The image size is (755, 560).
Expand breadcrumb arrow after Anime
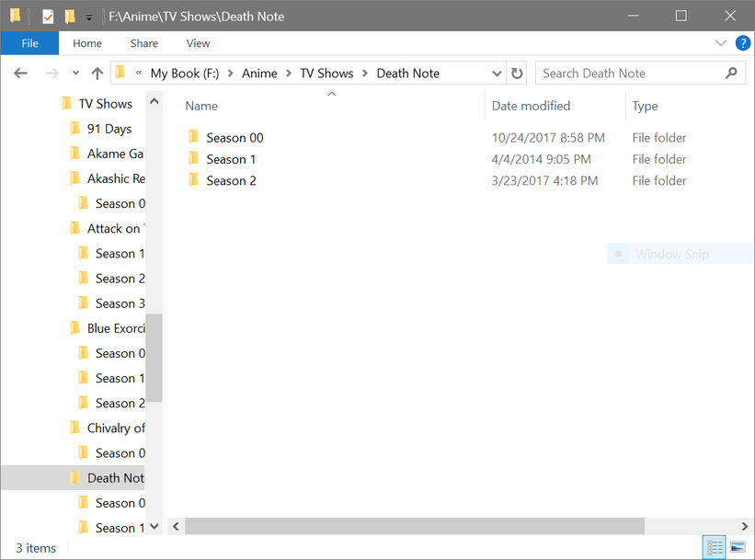point(289,74)
